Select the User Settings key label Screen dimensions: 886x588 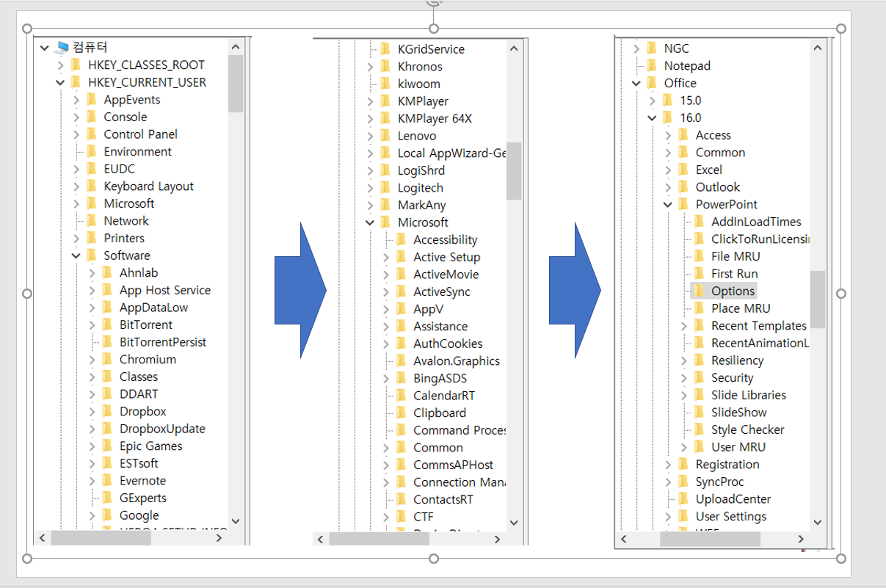click(731, 516)
